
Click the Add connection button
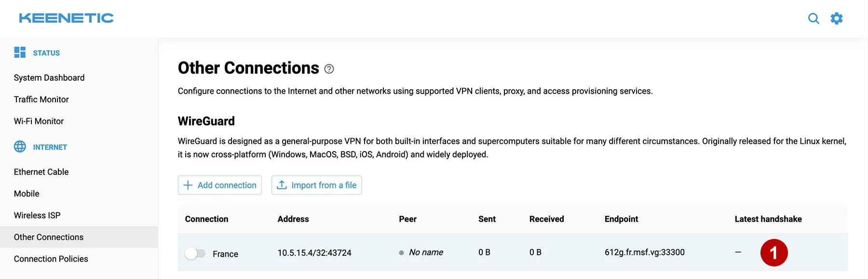(219, 185)
